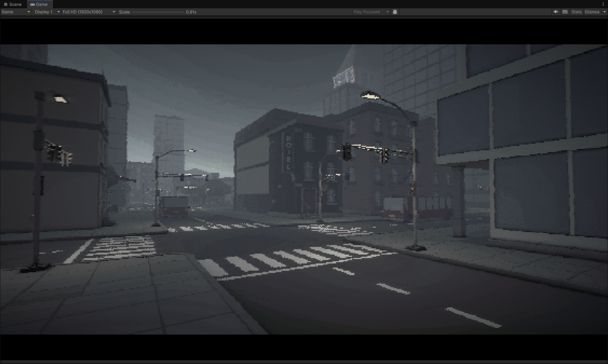The image size is (608, 364).
Task: Open the Full HD (1920x1080) resolution dropdown
Action: coord(89,12)
